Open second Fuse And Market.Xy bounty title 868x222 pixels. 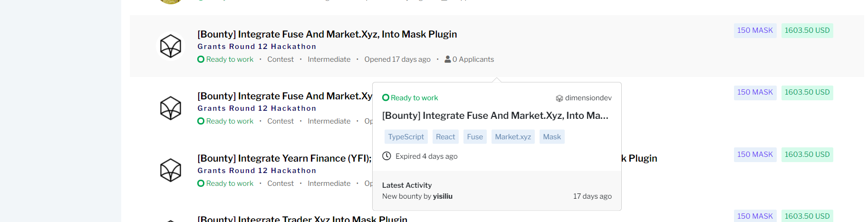(285, 96)
